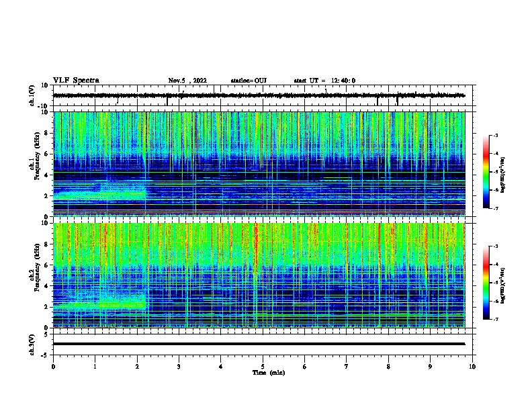
Task: Click the time axis tick label "10"
Action: tap(472, 367)
